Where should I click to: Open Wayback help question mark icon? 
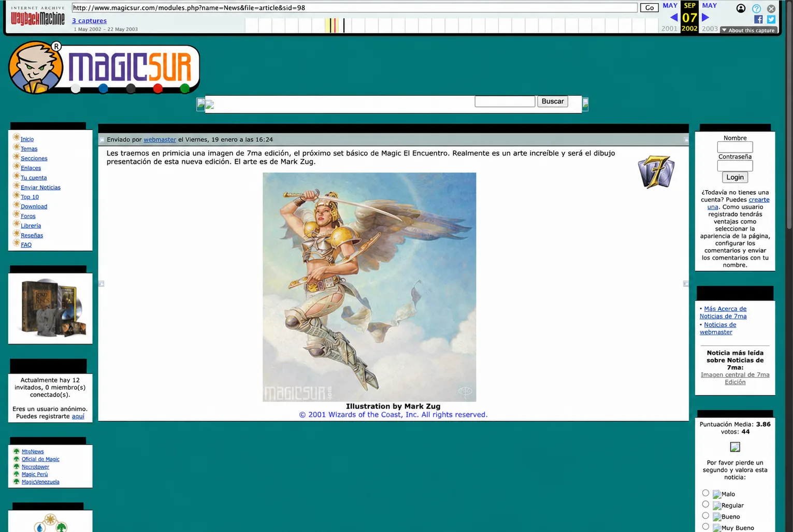756,8
